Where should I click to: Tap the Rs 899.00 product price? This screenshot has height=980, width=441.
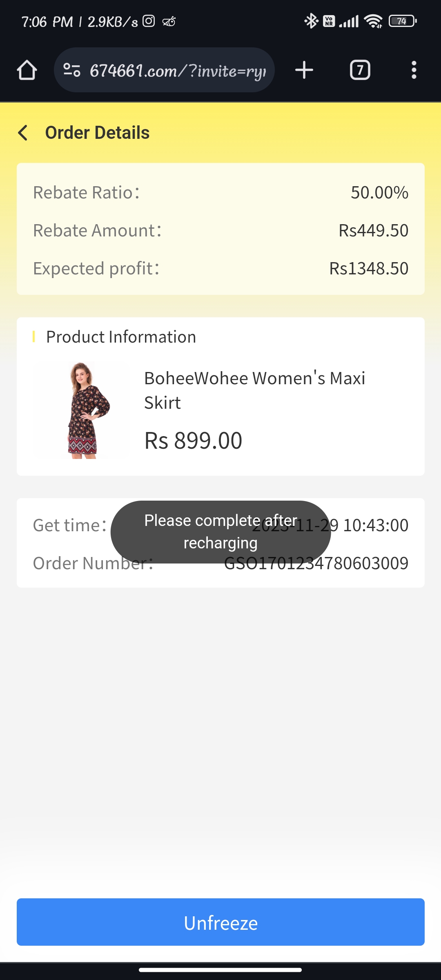tap(193, 441)
